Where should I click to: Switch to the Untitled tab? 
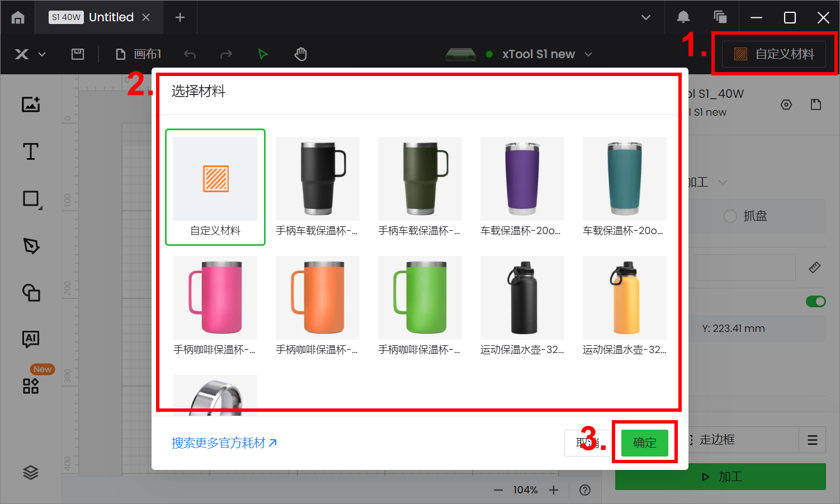pos(111,17)
